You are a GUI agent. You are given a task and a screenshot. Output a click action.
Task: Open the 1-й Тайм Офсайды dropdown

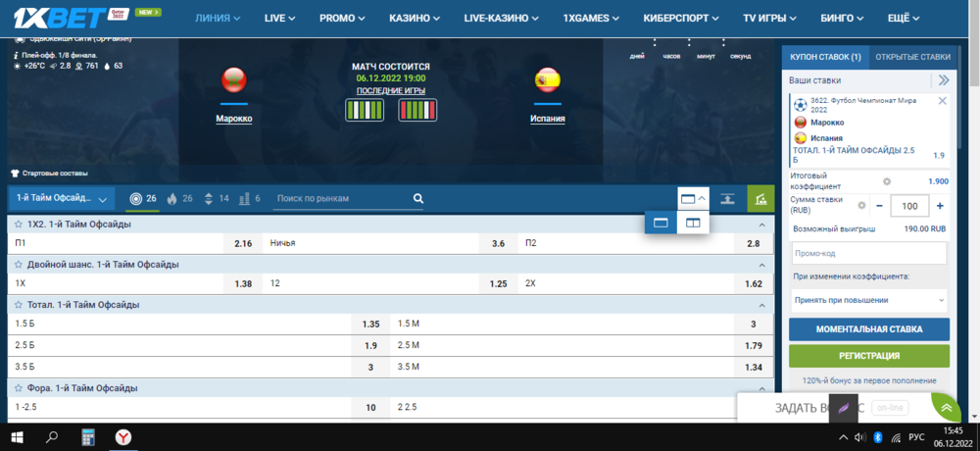(x=61, y=199)
